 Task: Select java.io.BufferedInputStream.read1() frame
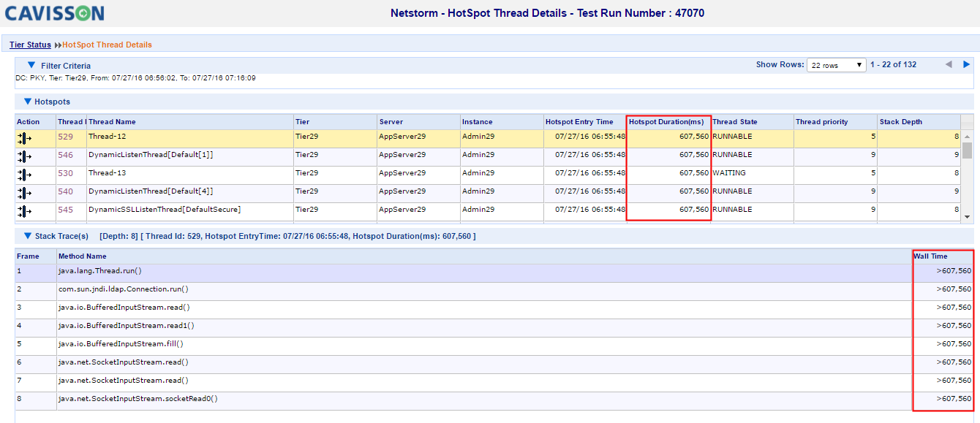click(127, 326)
